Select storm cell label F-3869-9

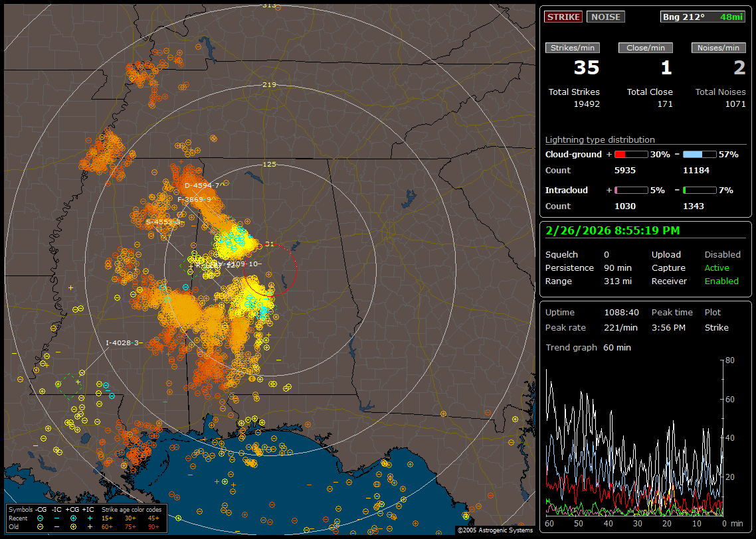(x=194, y=199)
